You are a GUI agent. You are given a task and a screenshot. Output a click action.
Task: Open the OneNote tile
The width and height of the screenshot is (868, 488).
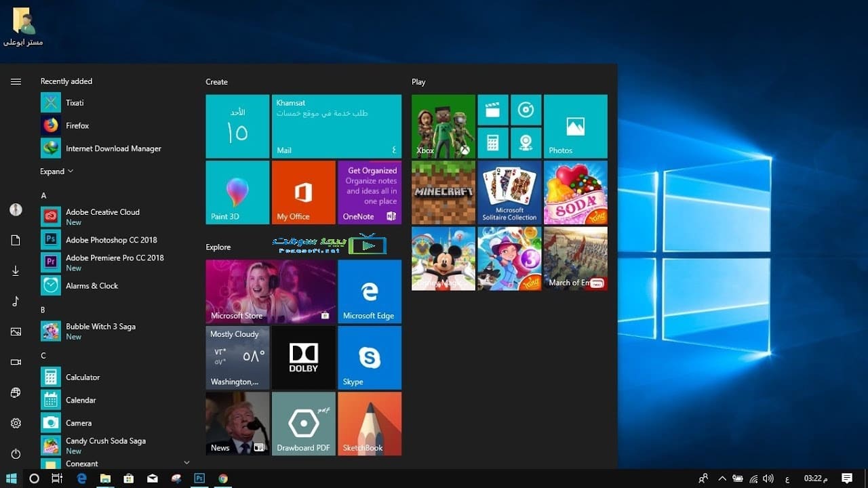[370, 192]
